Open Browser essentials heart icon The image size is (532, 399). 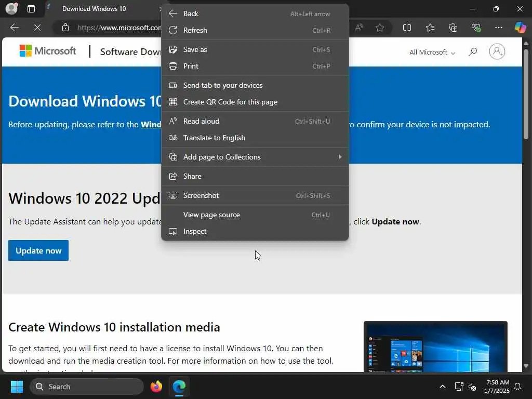pyautogui.click(x=476, y=28)
